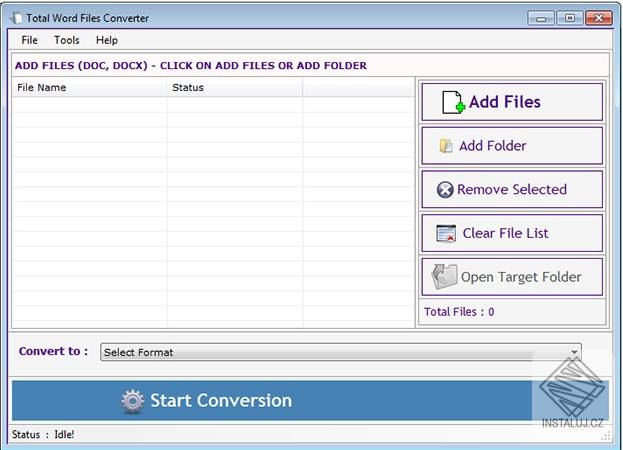Close the Total Word Files Converter window
The image size is (623, 450).
[x=598, y=18]
